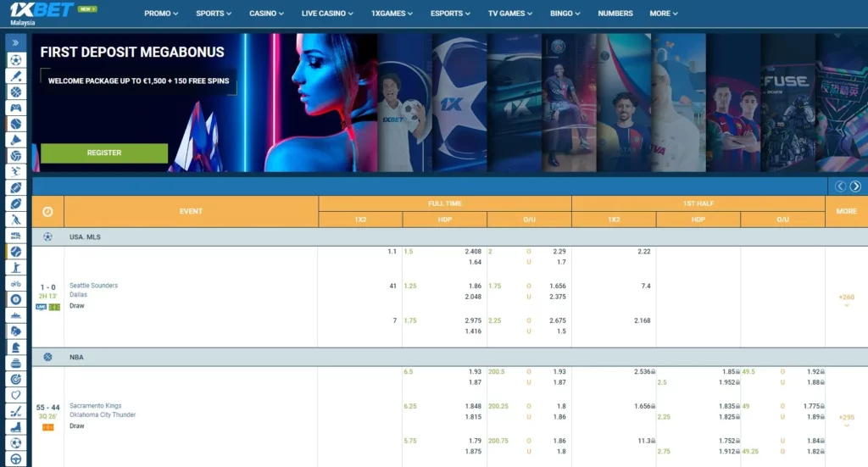Expand the TV GAMES dropdown
This screenshot has width=868, height=467.
(509, 14)
